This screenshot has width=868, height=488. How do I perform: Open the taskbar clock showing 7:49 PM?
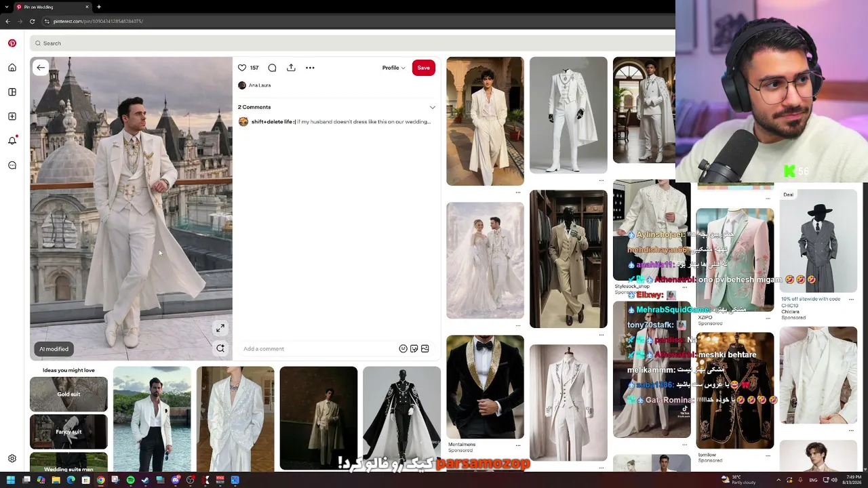click(852, 480)
